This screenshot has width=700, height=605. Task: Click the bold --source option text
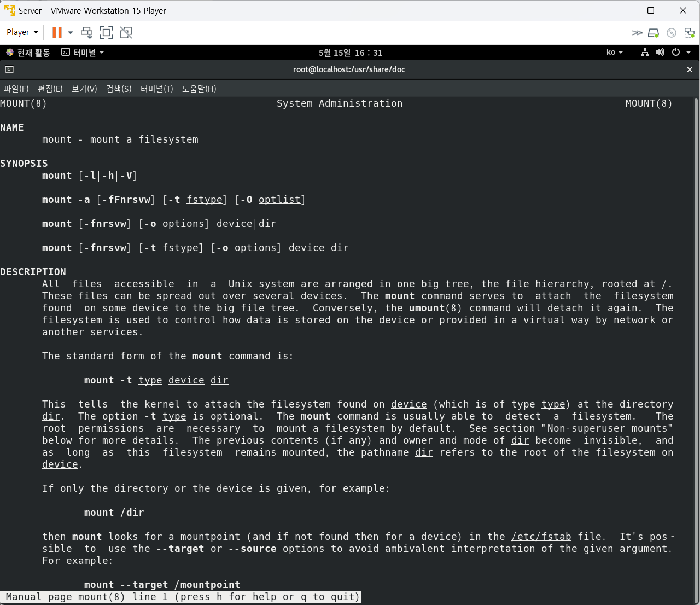coord(252,549)
